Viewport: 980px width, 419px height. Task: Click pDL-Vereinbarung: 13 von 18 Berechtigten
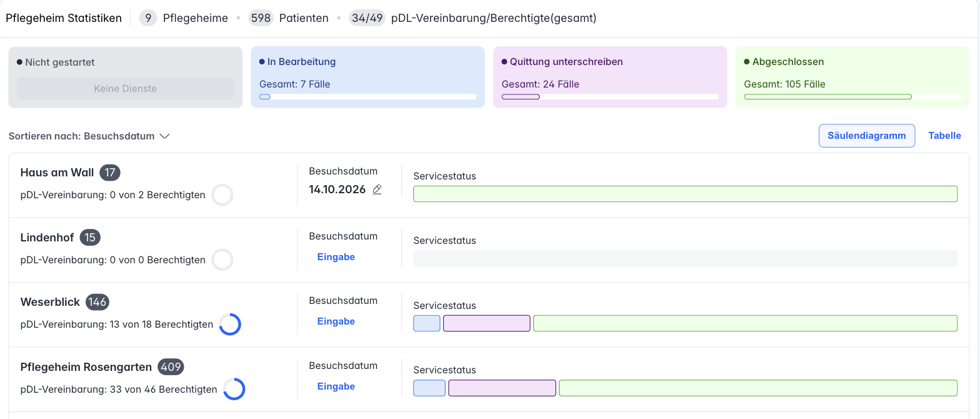pyautogui.click(x=117, y=324)
